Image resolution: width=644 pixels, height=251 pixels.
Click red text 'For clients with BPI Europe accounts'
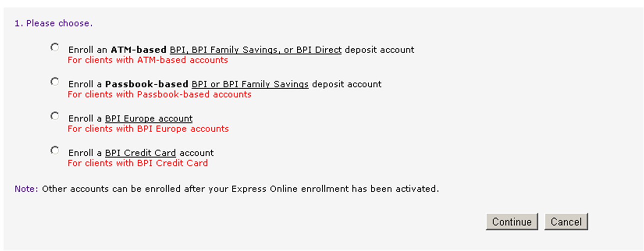click(148, 128)
